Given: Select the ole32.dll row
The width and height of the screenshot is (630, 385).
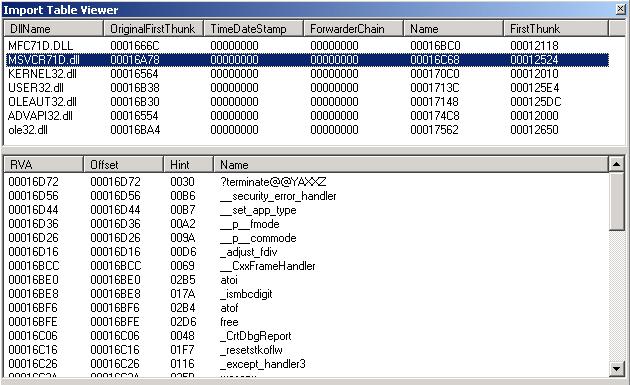Looking at the screenshot, I should pyautogui.click(x=307, y=130).
